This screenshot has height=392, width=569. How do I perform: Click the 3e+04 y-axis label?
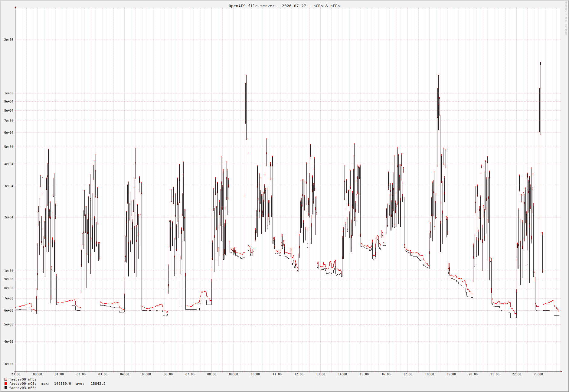(x=9, y=186)
